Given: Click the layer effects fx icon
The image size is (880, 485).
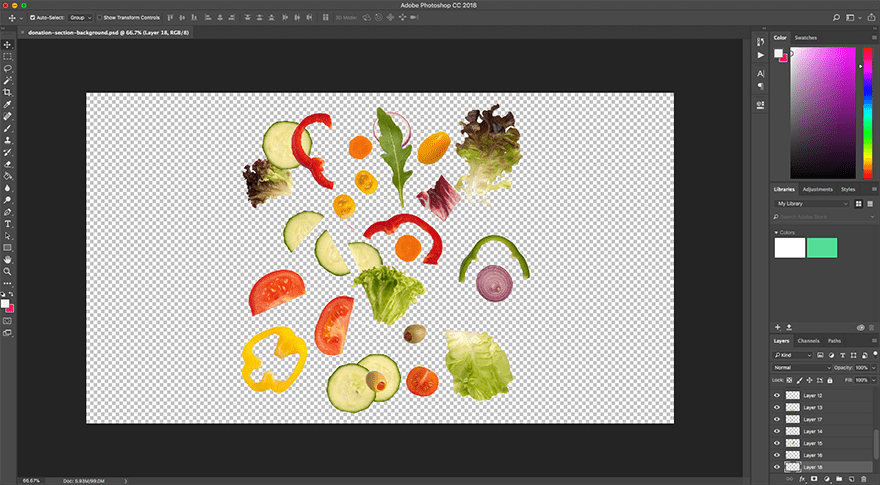Looking at the screenshot, I should click(801, 479).
